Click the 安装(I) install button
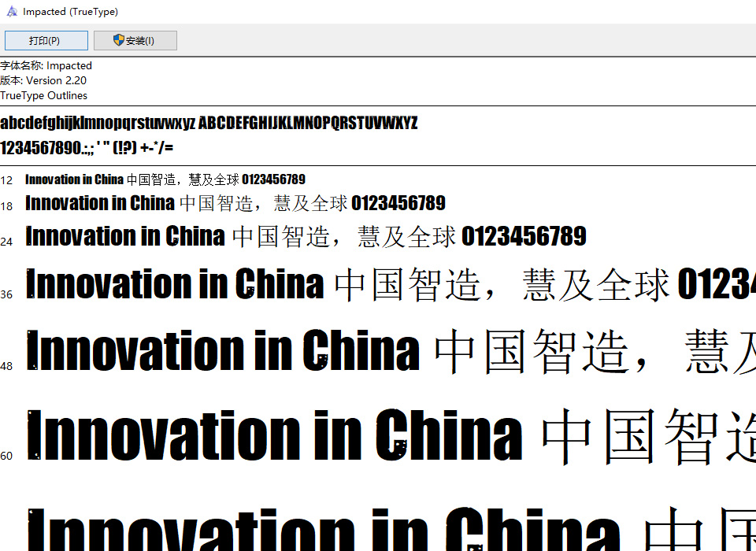756x551 pixels. [x=135, y=40]
